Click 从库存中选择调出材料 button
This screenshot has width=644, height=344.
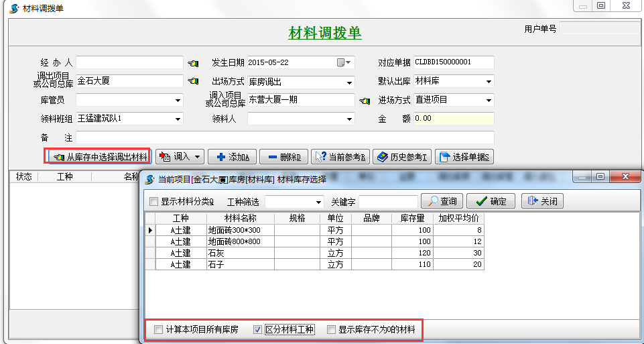(x=100, y=157)
